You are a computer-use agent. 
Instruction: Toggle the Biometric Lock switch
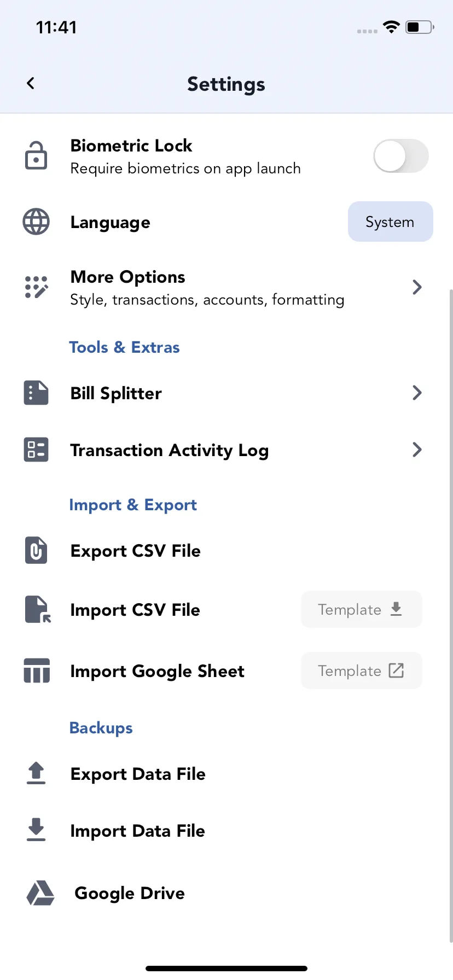click(401, 156)
